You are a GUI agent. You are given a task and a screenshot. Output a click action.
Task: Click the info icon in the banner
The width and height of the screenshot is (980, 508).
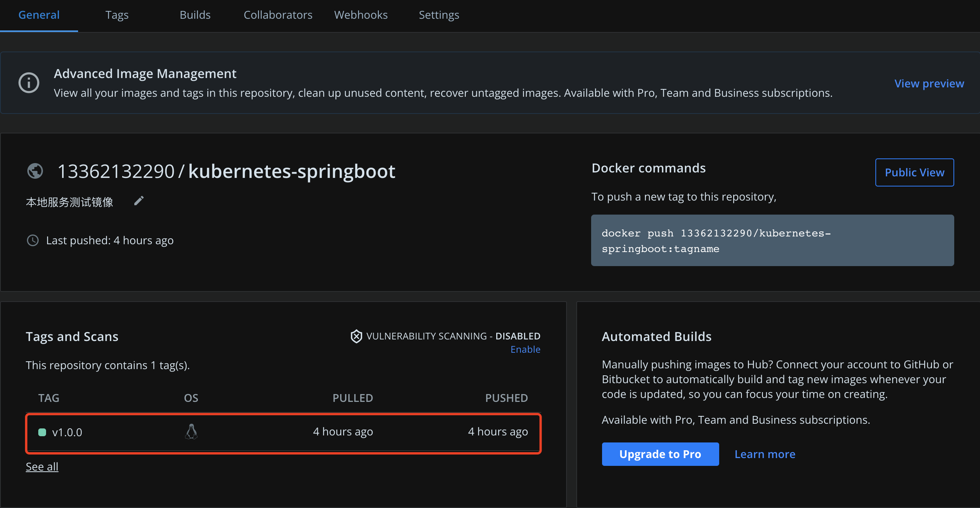point(29,83)
